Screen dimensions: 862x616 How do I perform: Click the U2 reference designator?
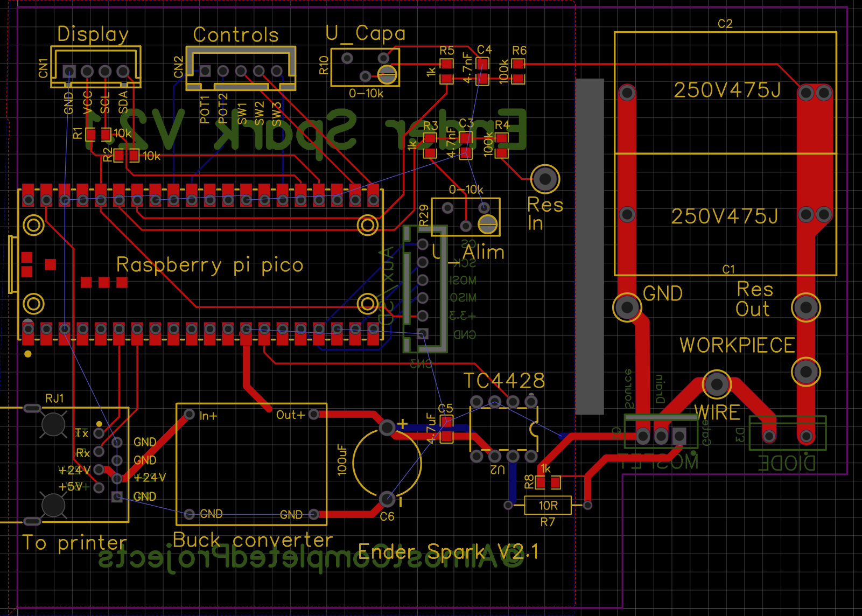497,470
